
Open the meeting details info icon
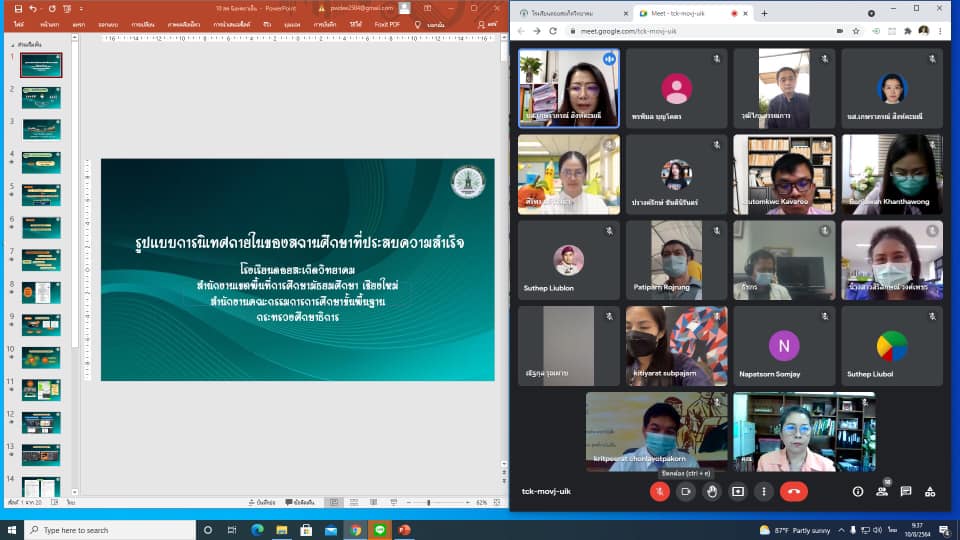[857, 491]
